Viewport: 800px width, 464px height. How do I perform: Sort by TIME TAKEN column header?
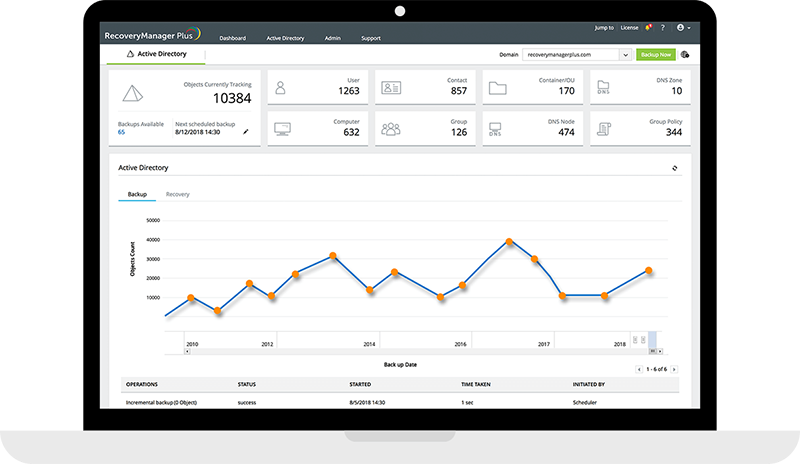(x=476, y=384)
